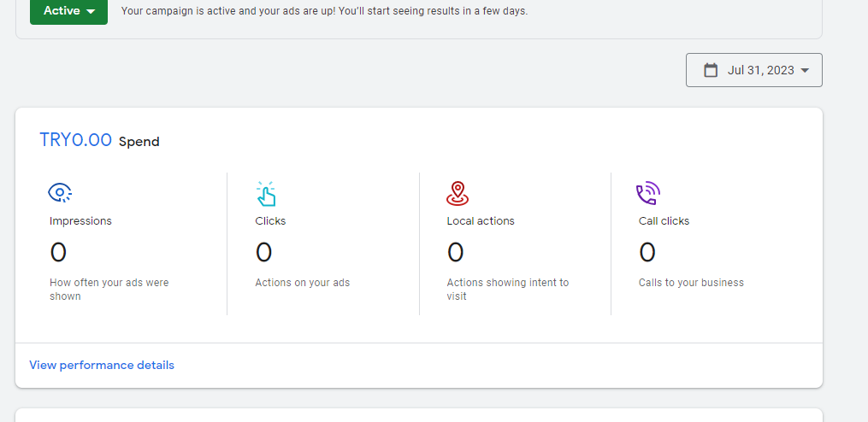Screen dimensions: 868x422
Task: Click the Impressions eye icon
Action: tap(60, 192)
